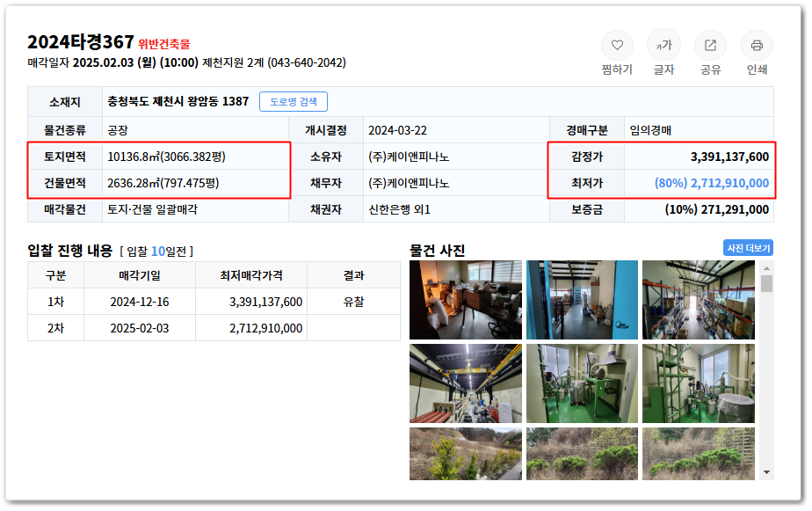Viewport: 812px width, 511px height.
Task: Click 임의경매 auction type value
Action: click(x=650, y=130)
